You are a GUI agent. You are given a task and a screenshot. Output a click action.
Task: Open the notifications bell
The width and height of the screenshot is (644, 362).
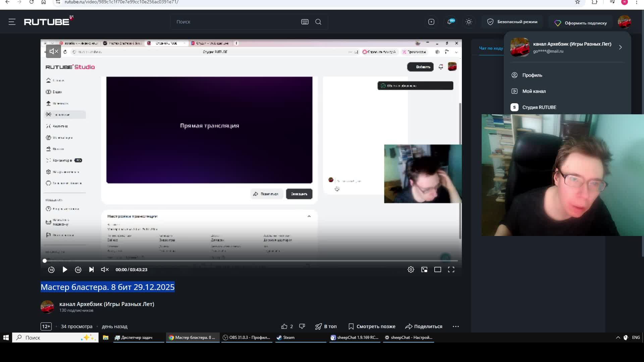(x=450, y=22)
